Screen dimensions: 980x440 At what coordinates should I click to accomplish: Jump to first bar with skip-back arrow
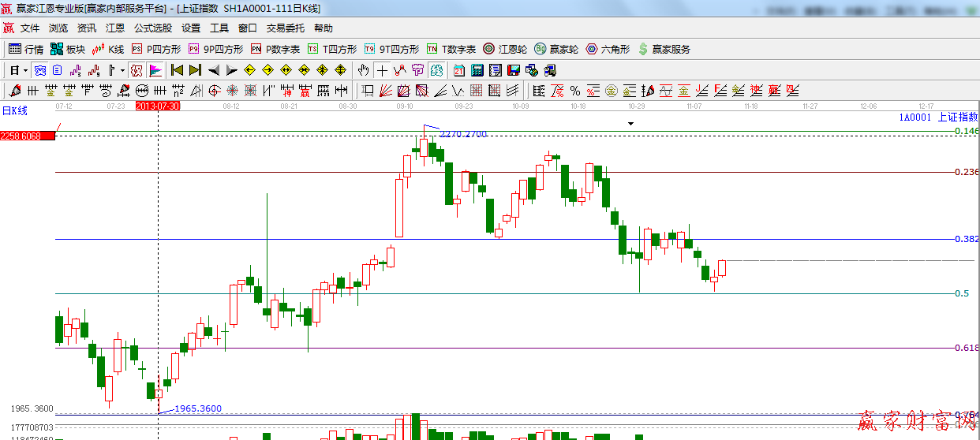pos(177,70)
